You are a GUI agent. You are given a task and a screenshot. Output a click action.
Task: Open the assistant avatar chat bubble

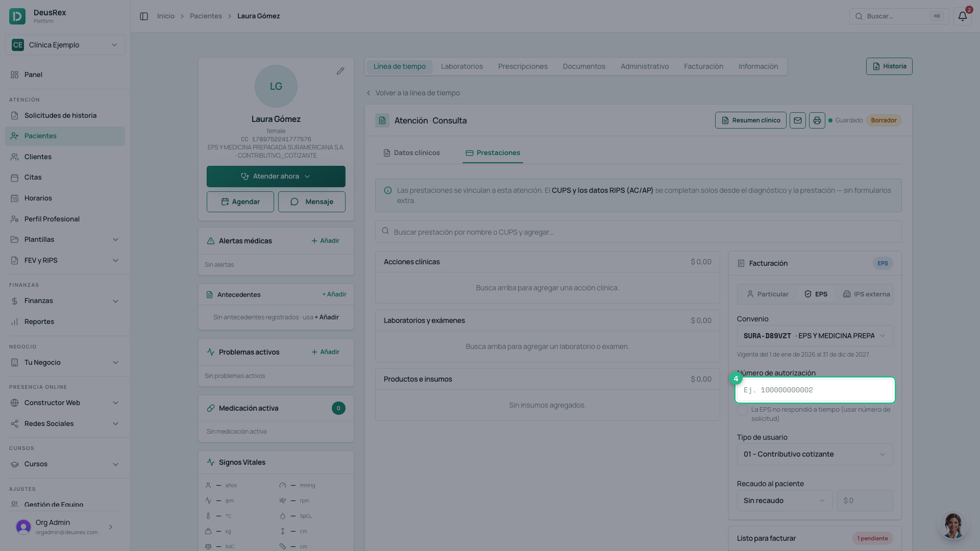tap(953, 525)
